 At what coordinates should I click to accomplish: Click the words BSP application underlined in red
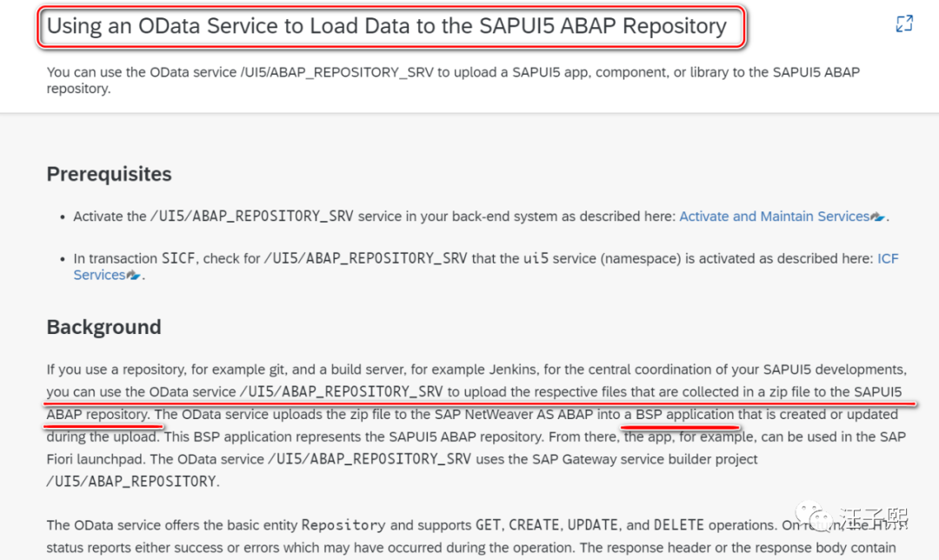[684, 415]
